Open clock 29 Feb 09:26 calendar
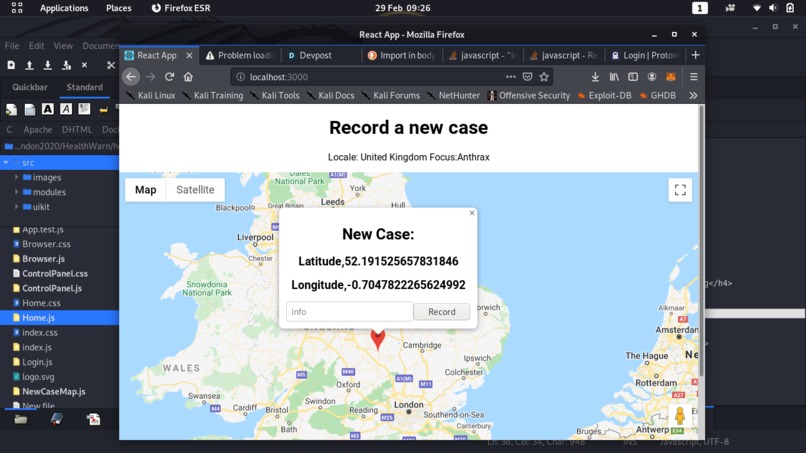 click(402, 8)
